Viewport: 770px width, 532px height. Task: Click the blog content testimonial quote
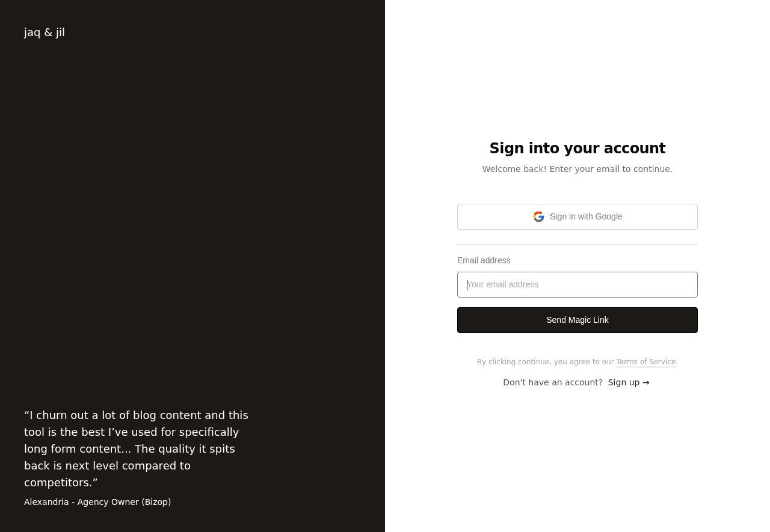tap(137, 448)
